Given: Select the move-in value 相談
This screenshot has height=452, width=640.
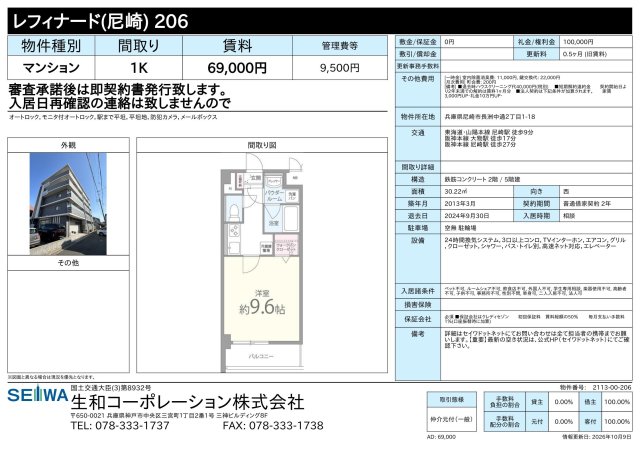Looking at the screenshot, I should tap(569, 216).
